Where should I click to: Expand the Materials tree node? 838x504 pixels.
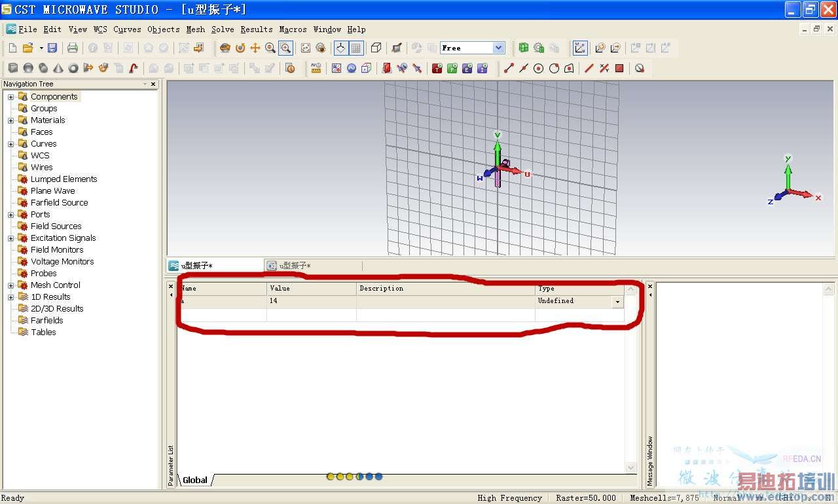(10, 120)
